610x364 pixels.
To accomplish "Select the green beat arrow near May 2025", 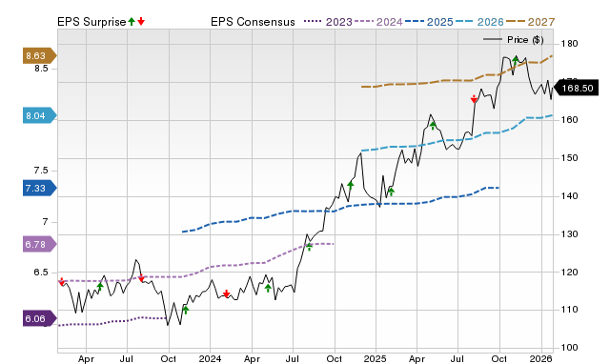I will coord(433,126).
